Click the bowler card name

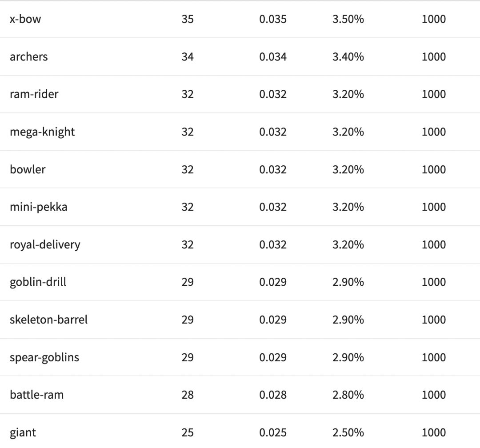click(x=28, y=169)
